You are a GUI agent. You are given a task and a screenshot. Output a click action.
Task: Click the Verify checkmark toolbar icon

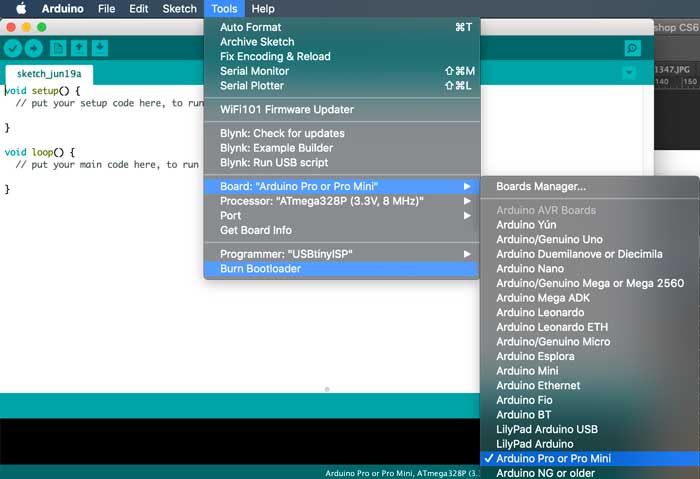click(13, 48)
